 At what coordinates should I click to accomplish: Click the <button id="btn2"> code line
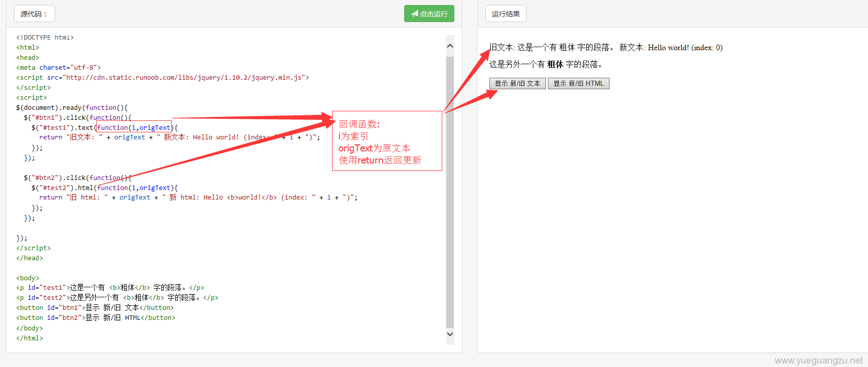tap(96, 318)
